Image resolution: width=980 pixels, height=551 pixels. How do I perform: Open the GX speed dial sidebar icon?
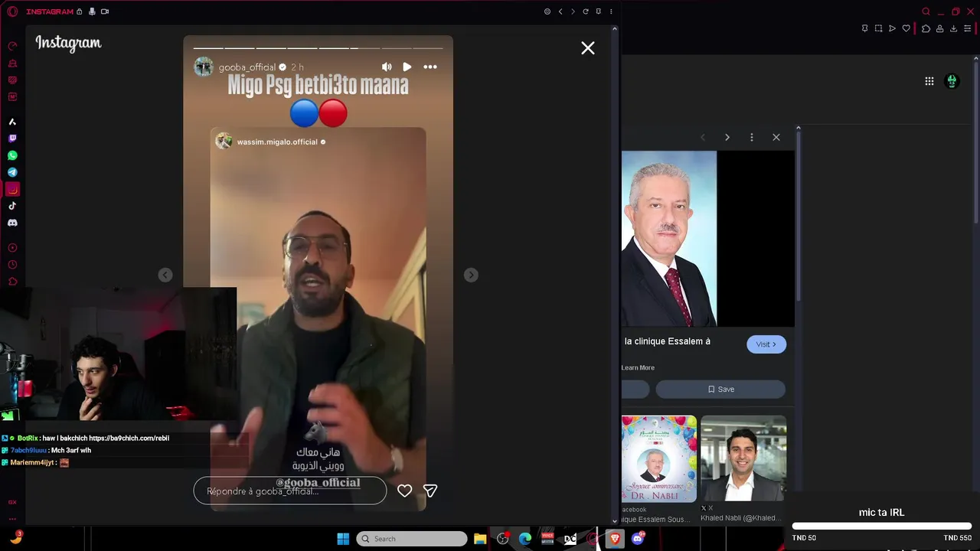pos(12,46)
